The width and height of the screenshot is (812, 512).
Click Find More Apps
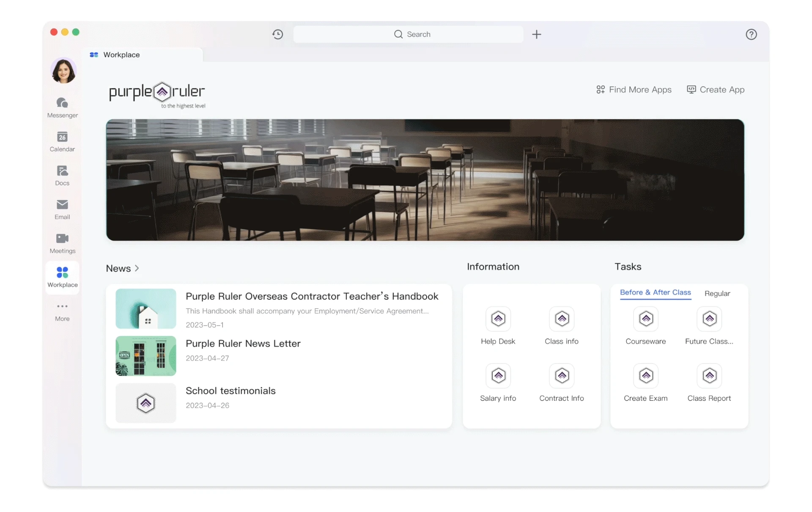tap(634, 90)
